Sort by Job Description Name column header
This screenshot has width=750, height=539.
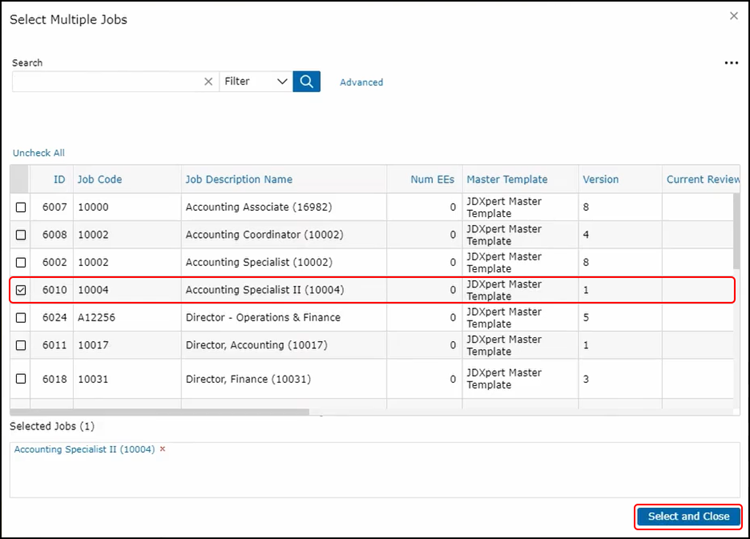[x=239, y=180]
